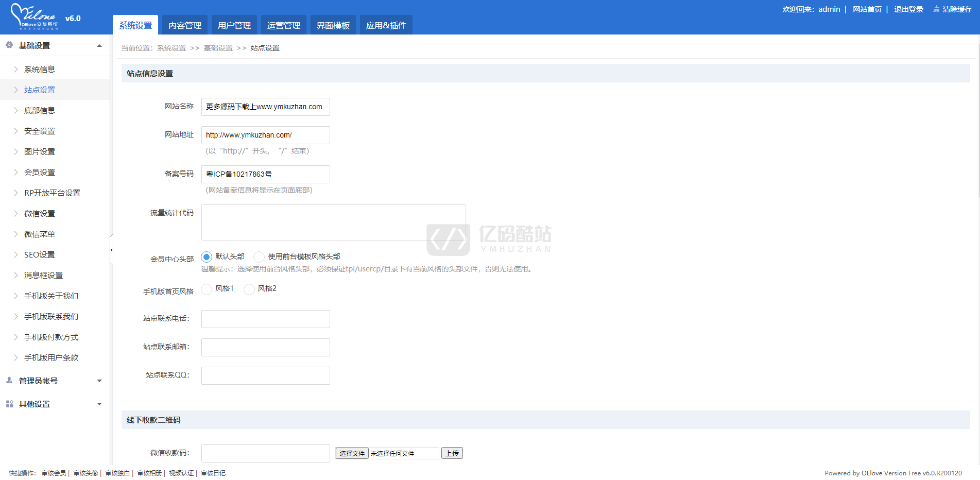Open the 系统设置 tab

coord(135,25)
